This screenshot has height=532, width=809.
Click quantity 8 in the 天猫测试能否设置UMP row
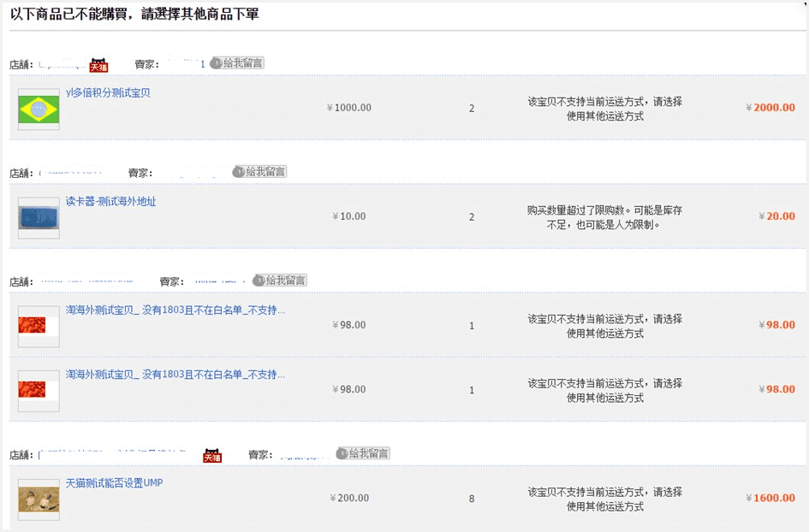pos(472,499)
